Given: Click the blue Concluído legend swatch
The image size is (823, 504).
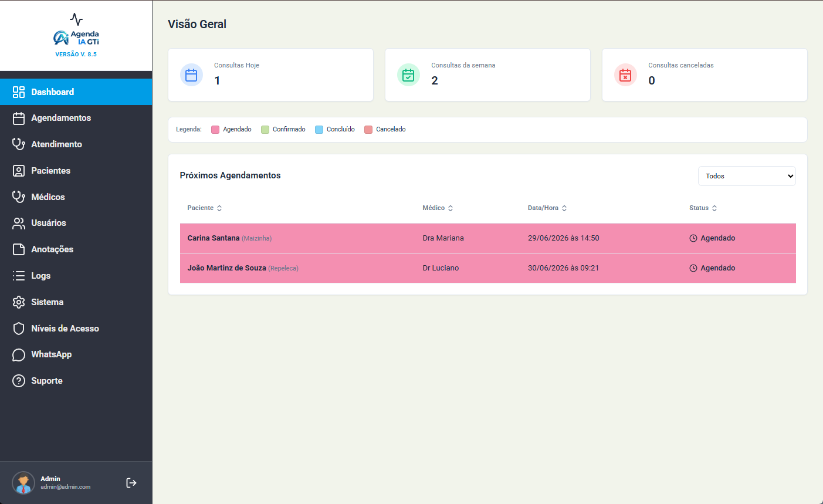Looking at the screenshot, I should 319,130.
